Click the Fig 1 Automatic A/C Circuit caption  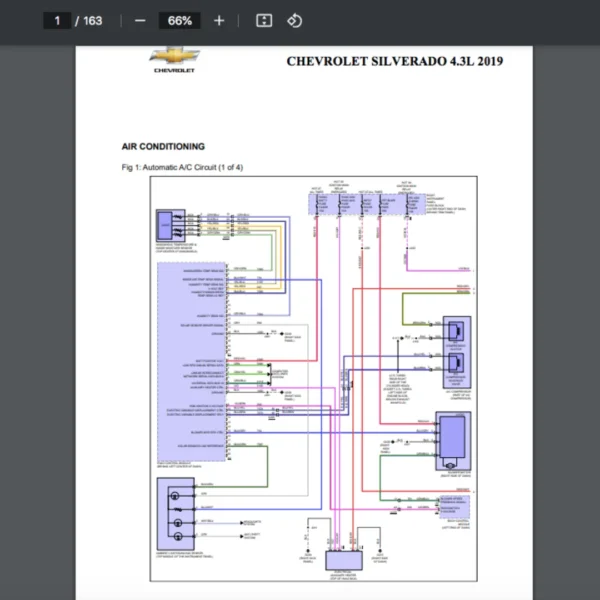click(x=182, y=167)
